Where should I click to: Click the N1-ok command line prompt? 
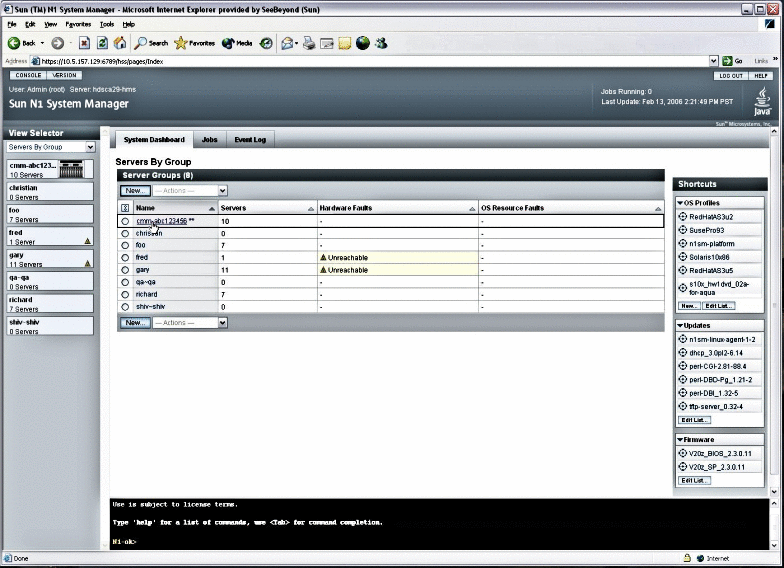pos(124,542)
